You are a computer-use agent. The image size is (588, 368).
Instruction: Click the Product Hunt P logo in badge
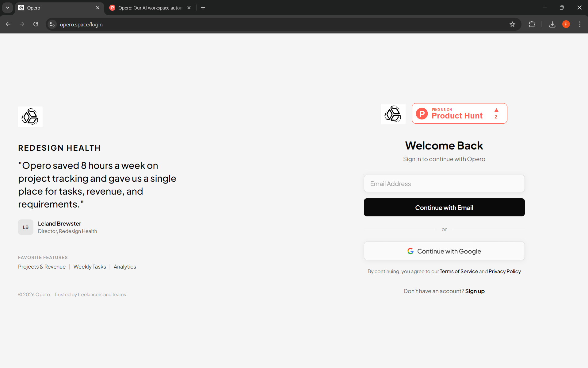click(x=422, y=114)
